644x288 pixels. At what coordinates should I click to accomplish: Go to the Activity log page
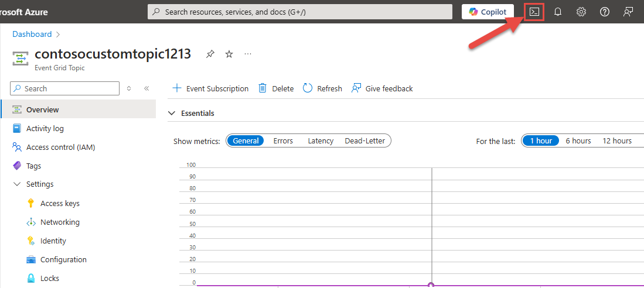[x=45, y=128]
